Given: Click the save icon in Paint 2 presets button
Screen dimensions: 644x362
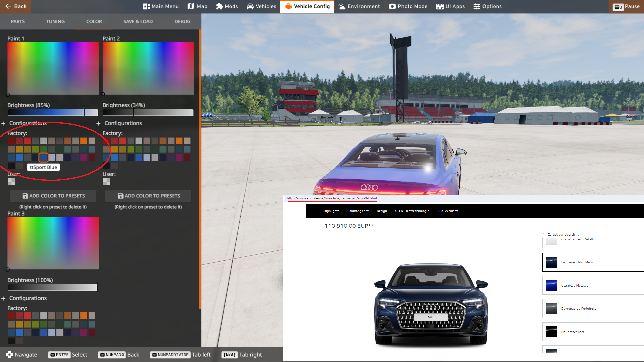Looking at the screenshot, I should click(x=120, y=196).
